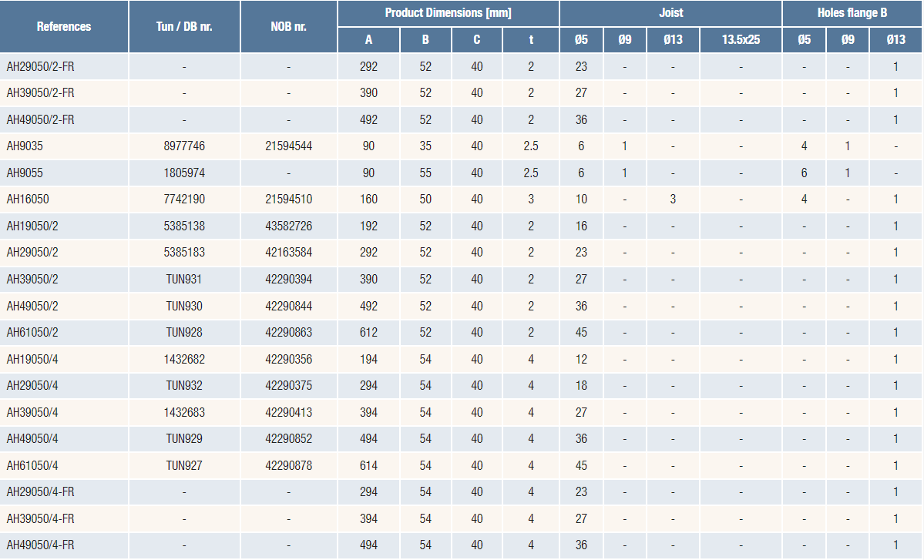Select the AH49050/4-FR reference row

pos(40,545)
